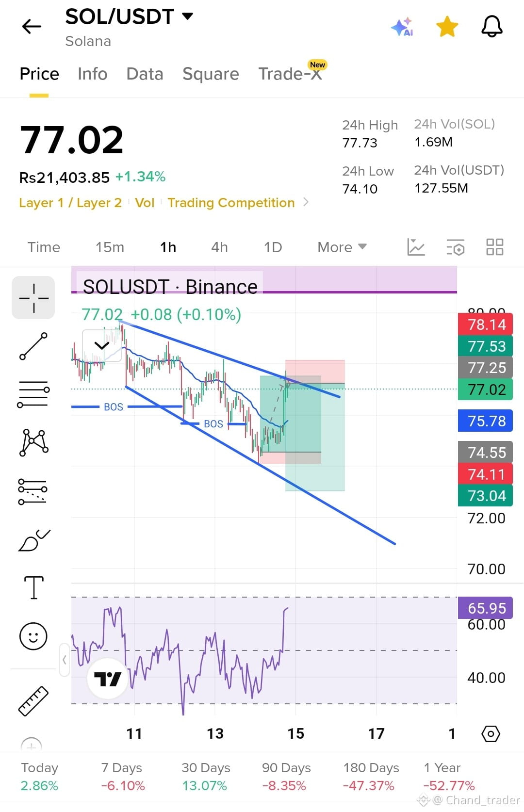The image size is (524, 812).
Task: Click date marker 11 on time axis
Action: (x=134, y=733)
